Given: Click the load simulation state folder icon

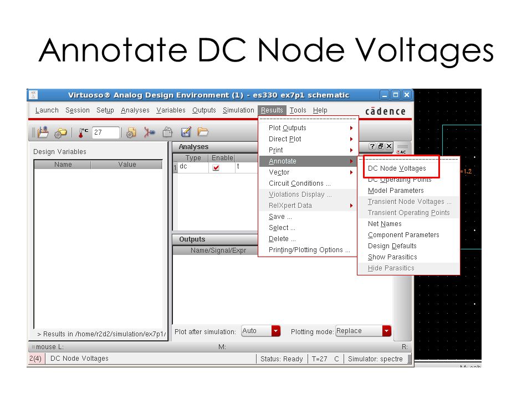Looking at the screenshot, I should click(43, 132).
